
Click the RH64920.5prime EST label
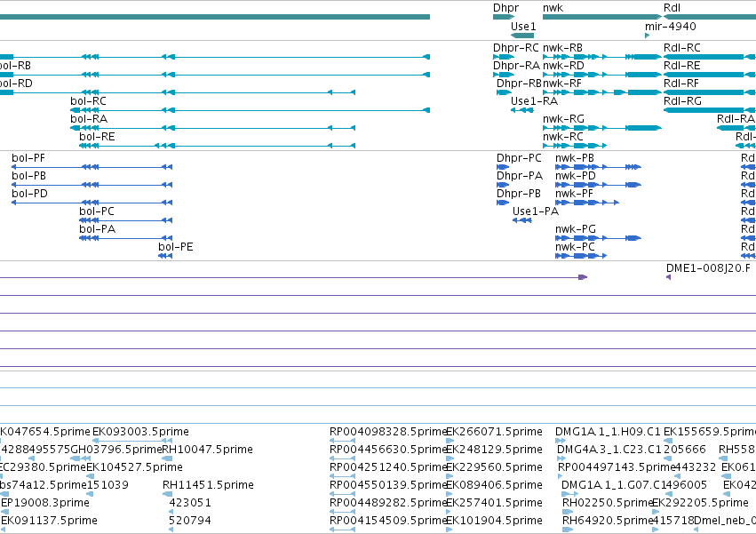[608, 521]
